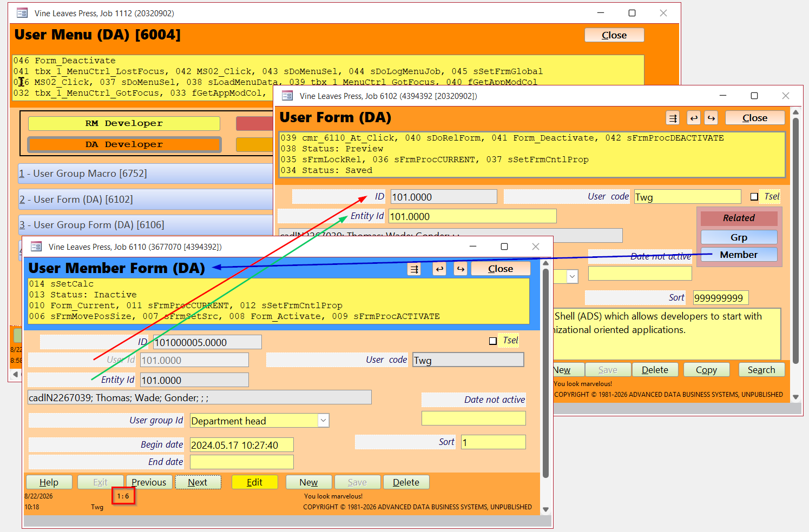The image size is (809, 532).
Task: Select the DA Developer menu option
Action: [x=124, y=144]
